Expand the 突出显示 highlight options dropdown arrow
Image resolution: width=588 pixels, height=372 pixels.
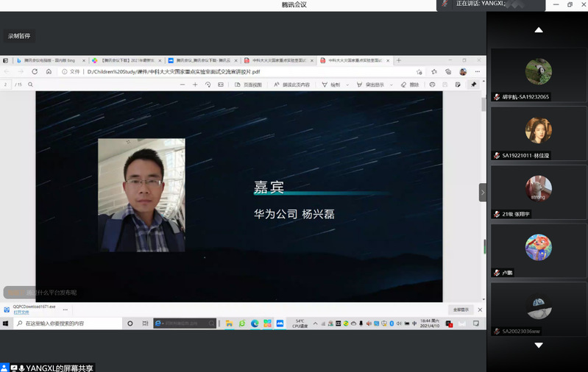[392, 85]
